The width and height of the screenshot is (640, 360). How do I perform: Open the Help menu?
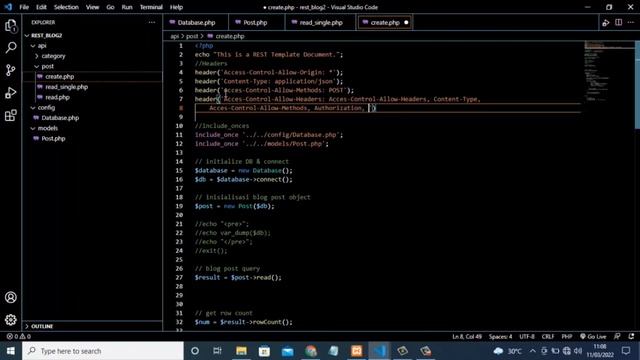[x=176, y=7]
